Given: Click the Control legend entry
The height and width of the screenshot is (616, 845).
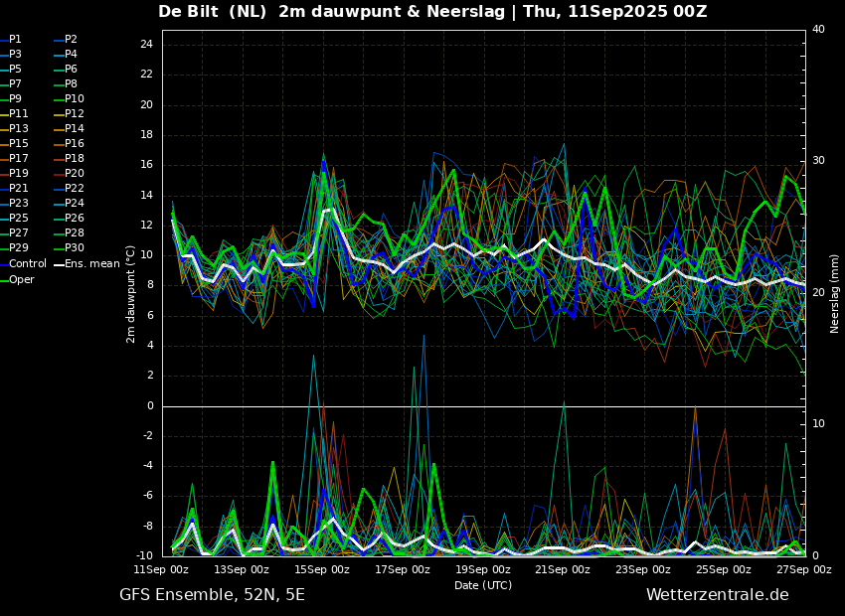Looking at the screenshot, I should point(23,264).
